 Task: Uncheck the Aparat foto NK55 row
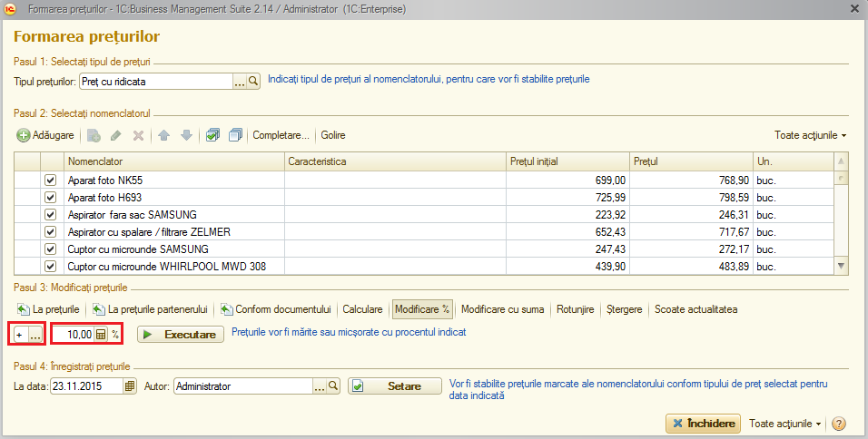(x=50, y=180)
